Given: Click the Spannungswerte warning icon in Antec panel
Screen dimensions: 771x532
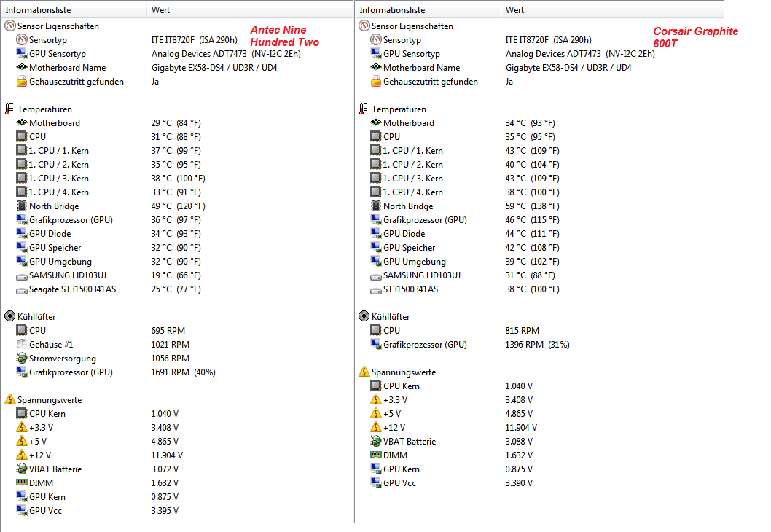Looking at the screenshot, I should coord(9,400).
